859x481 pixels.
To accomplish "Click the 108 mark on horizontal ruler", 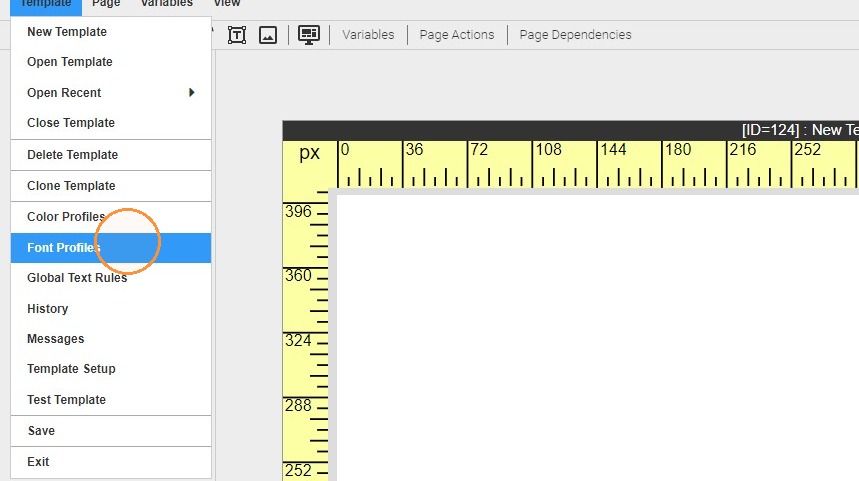I will click(549, 150).
